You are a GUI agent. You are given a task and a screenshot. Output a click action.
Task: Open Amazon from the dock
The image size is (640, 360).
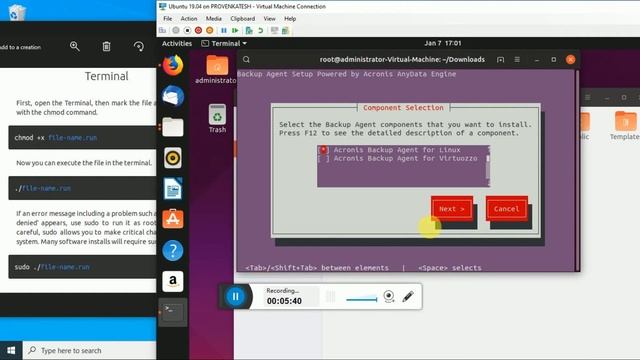[173, 281]
